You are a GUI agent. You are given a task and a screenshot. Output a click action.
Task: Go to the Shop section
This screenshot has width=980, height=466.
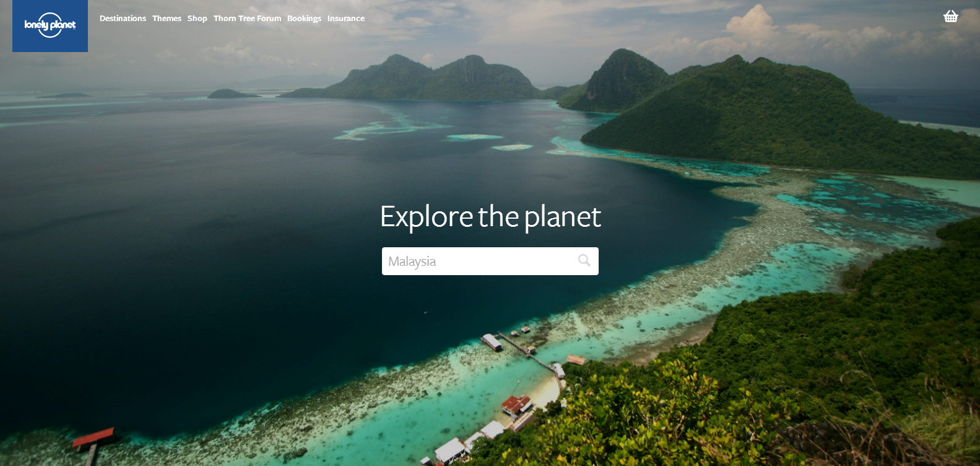[197, 19]
